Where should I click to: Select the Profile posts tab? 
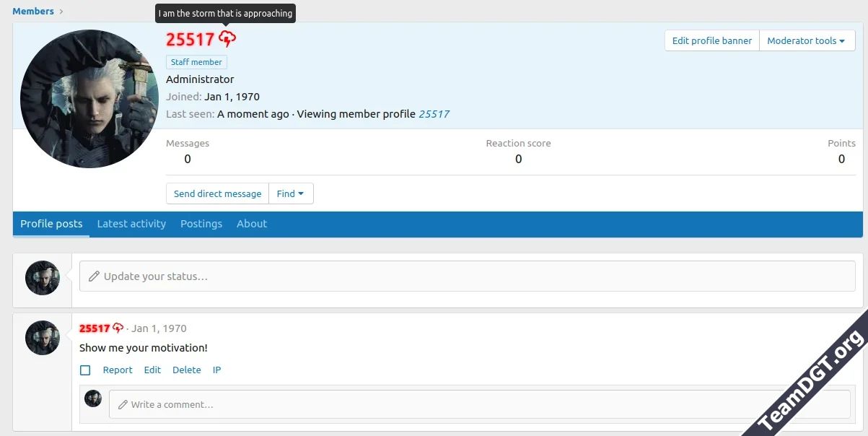point(51,224)
